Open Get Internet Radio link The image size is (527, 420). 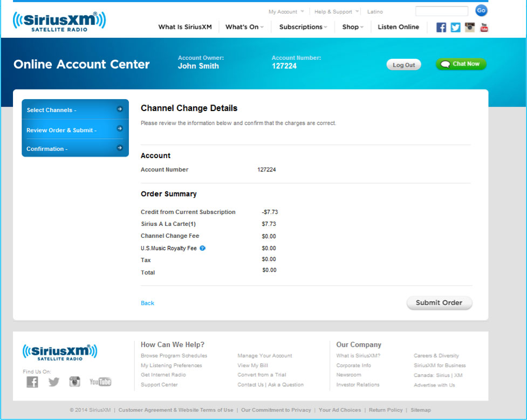pos(163,375)
